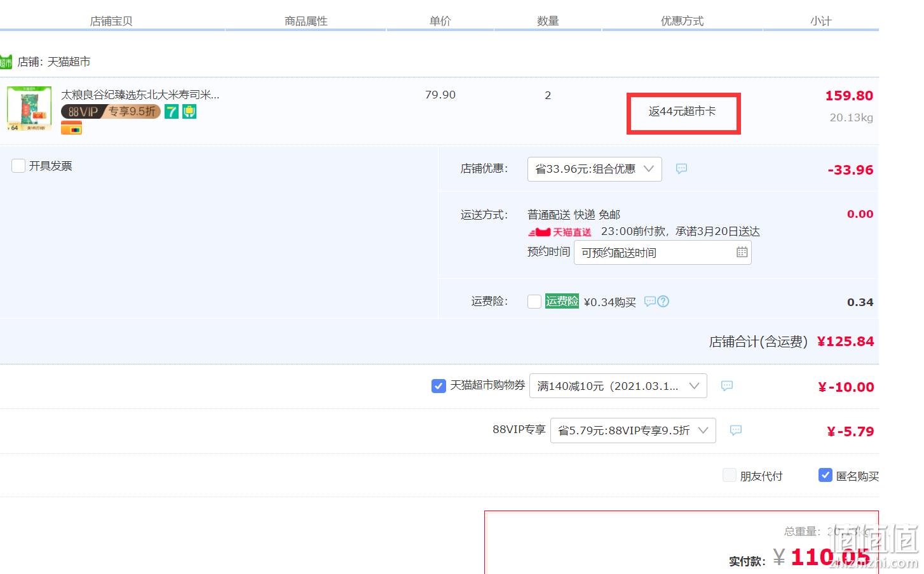This screenshot has height=574, width=924.
Task: Click the 商品属性 column header
Action: coord(306,21)
